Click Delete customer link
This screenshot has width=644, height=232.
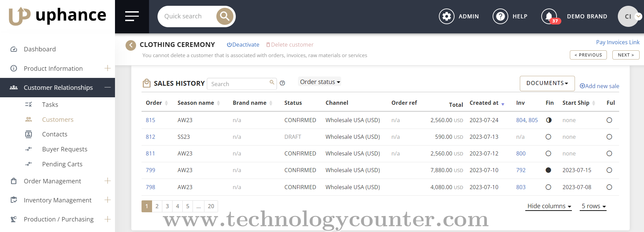tap(290, 45)
